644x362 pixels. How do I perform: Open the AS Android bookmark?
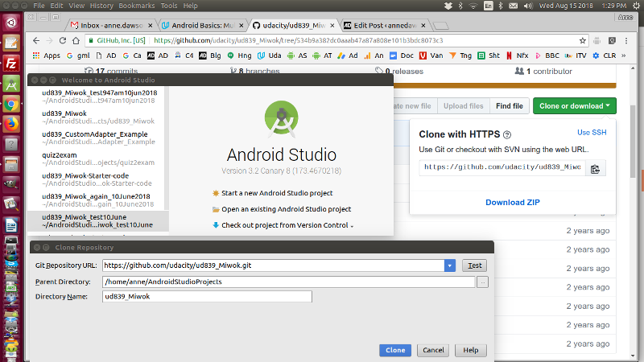(297, 56)
